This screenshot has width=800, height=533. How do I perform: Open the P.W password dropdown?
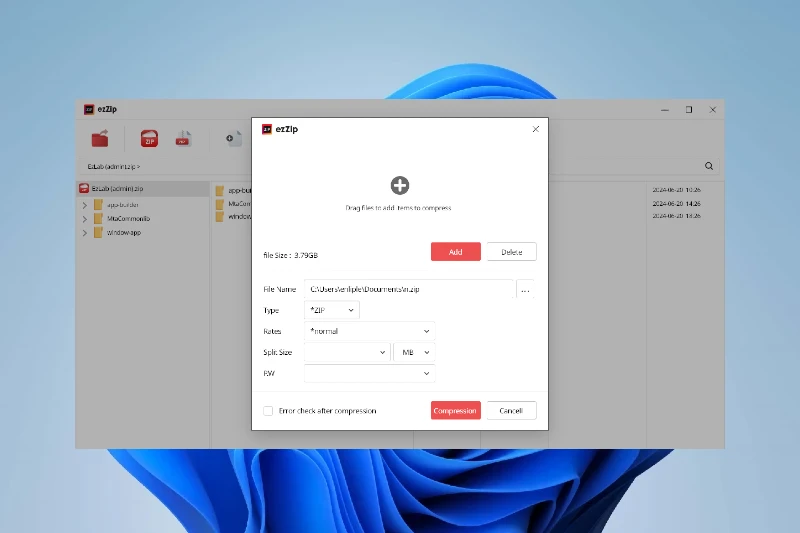point(369,373)
